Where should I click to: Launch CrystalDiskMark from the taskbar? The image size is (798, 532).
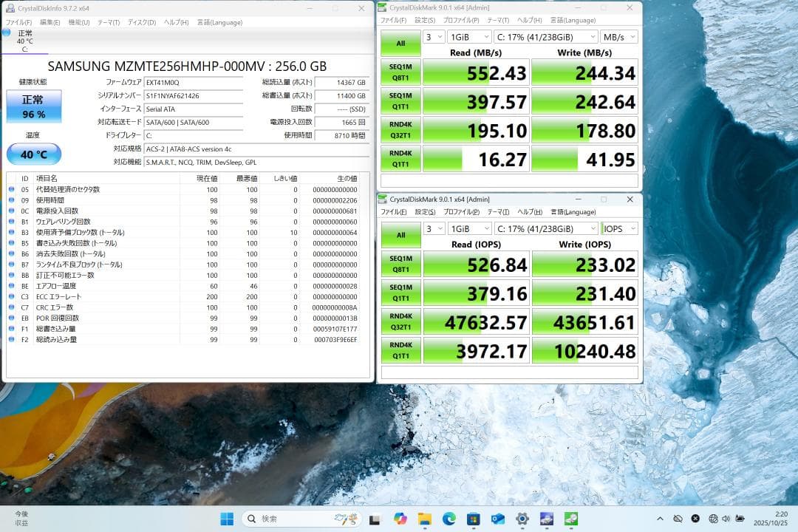coord(570,519)
